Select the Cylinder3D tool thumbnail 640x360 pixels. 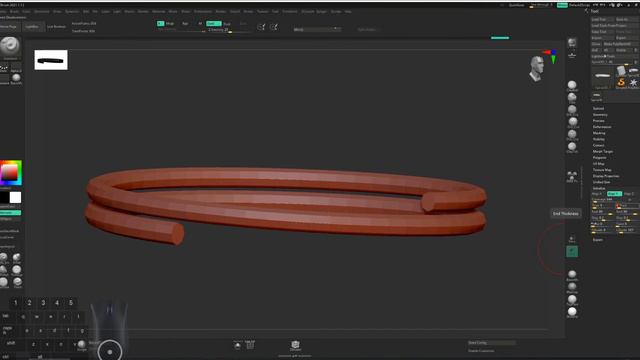tap(621, 71)
